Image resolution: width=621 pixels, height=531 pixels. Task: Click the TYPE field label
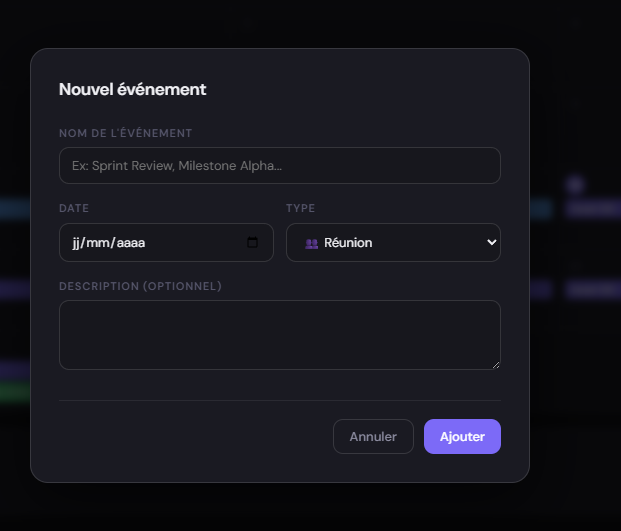300,208
